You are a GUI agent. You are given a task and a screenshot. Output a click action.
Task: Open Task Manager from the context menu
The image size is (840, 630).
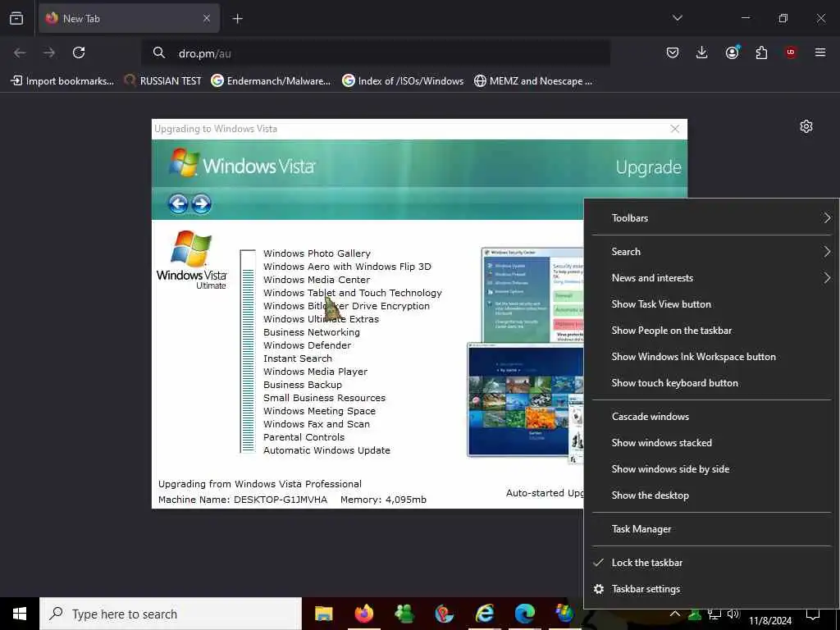click(711, 529)
